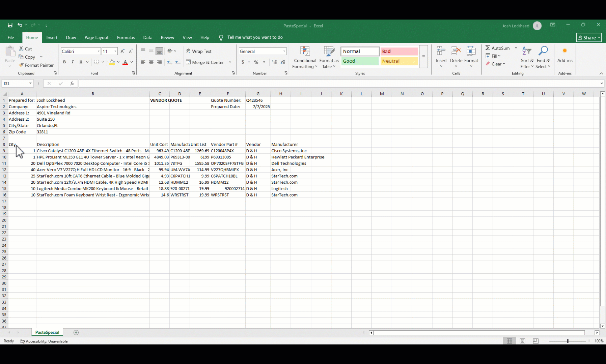Click inside the formula bar input
The width and height of the screenshot is (606, 364).
[x=337, y=84]
